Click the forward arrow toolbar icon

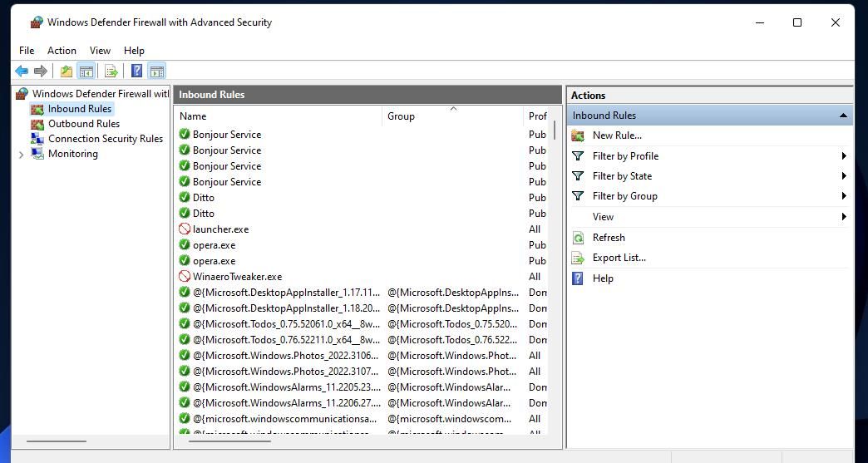pyautogui.click(x=41, y=71)
